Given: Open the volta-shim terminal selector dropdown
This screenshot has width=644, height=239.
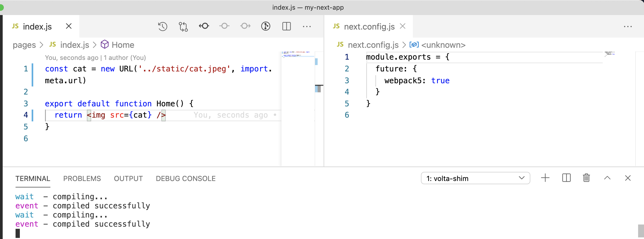Looking at the screenshot, I should click(475, 178).
